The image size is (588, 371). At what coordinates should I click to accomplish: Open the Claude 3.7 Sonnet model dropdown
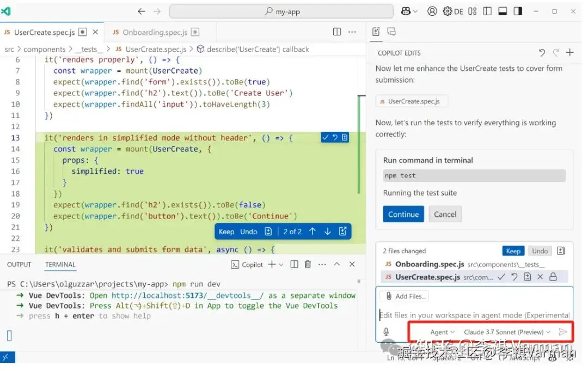point(507,332)
